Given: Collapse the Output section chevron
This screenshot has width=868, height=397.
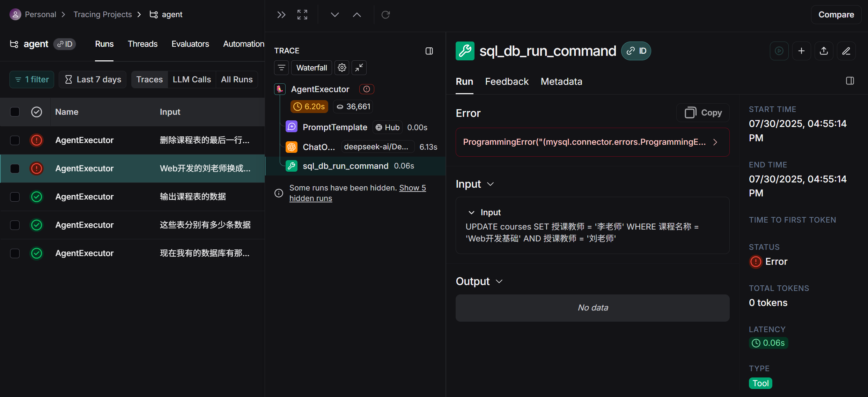Looking at the screenshot, I should (499, 282).
